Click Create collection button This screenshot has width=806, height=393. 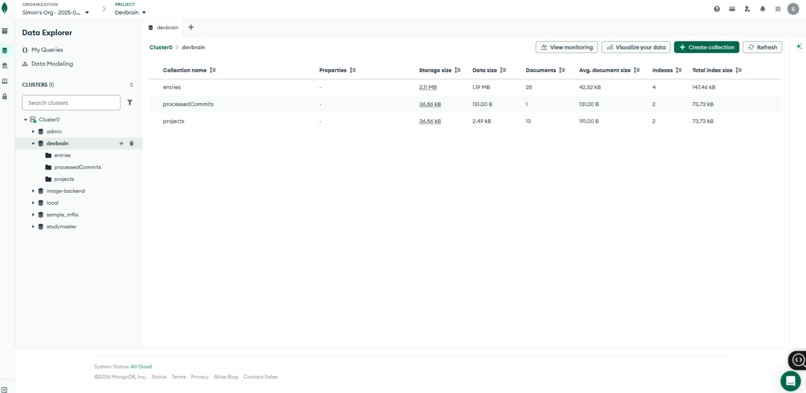pos(706,47)
